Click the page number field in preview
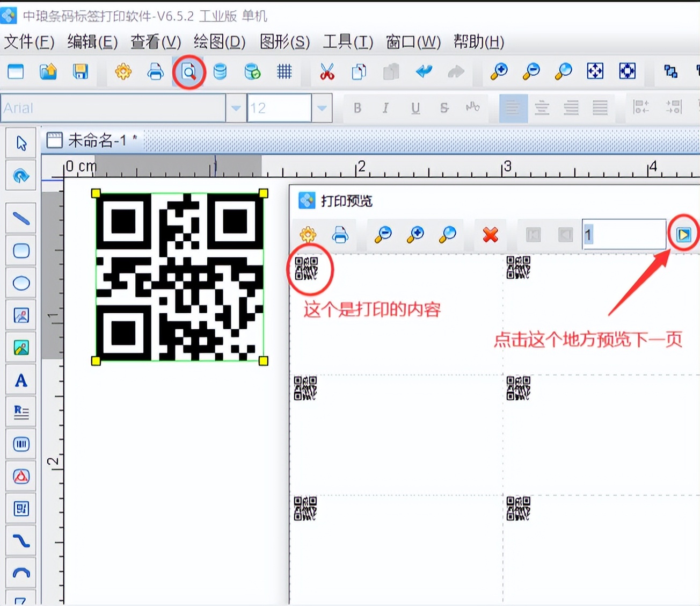700x606 pixels. tap(624, 235)
